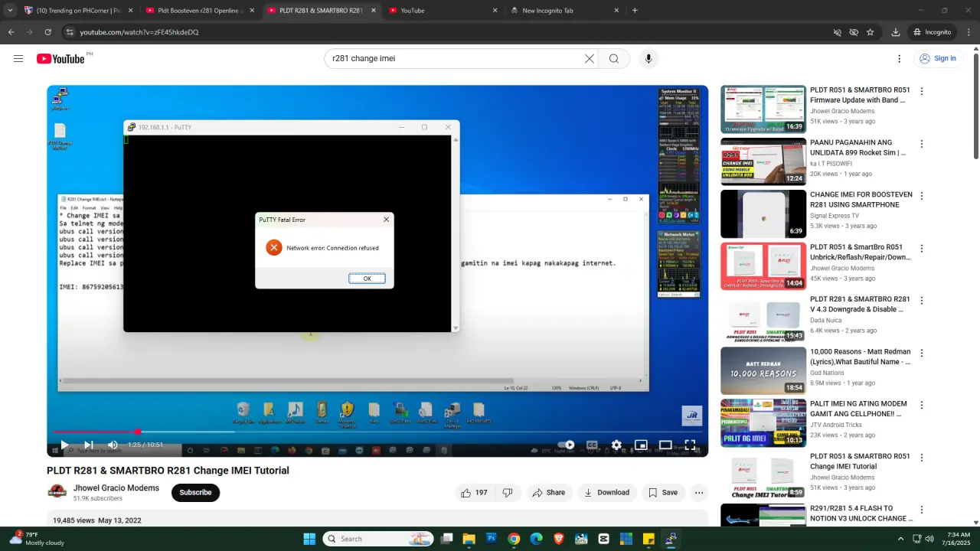
Task: Switch to the plain YouTube tab
Action: 443,11
